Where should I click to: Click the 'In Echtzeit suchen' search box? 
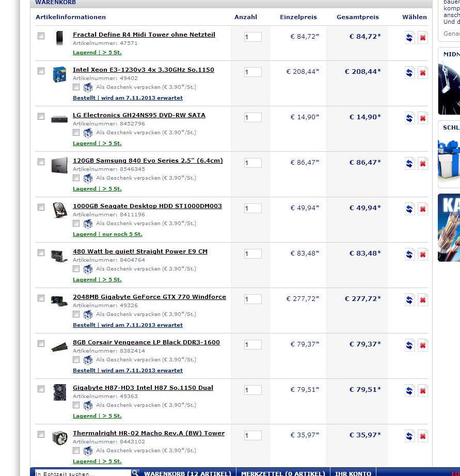click(x=83, y=473)
